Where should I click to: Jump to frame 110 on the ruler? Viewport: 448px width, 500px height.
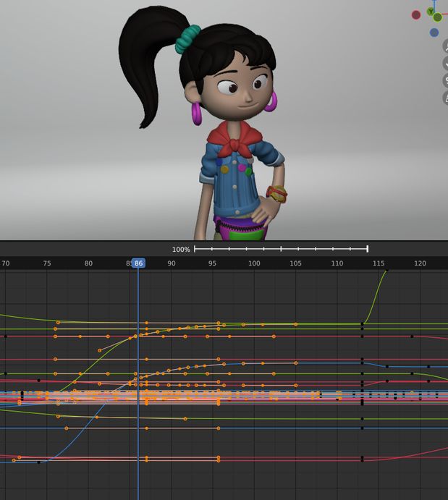coord(337,263)
